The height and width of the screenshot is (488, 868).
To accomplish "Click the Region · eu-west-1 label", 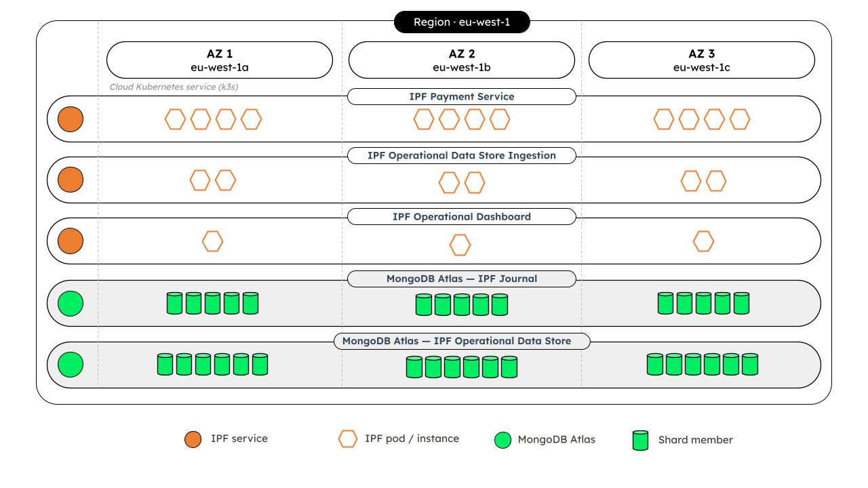I will click(462, 22).
